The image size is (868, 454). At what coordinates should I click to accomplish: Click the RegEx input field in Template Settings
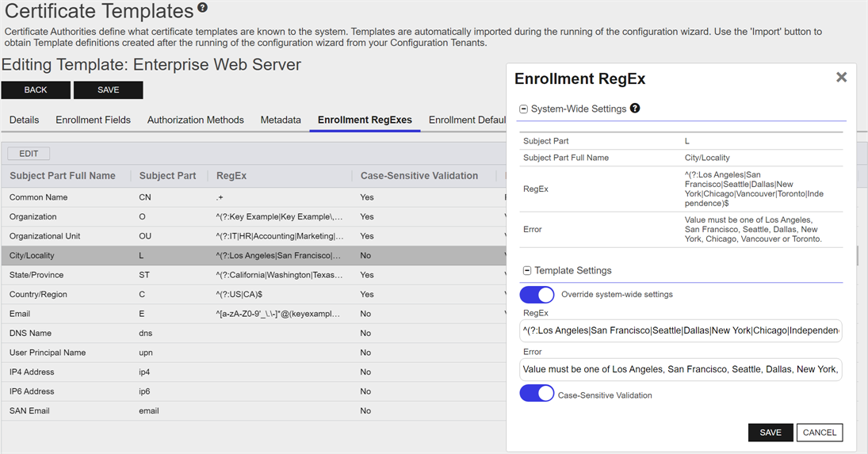680,330
